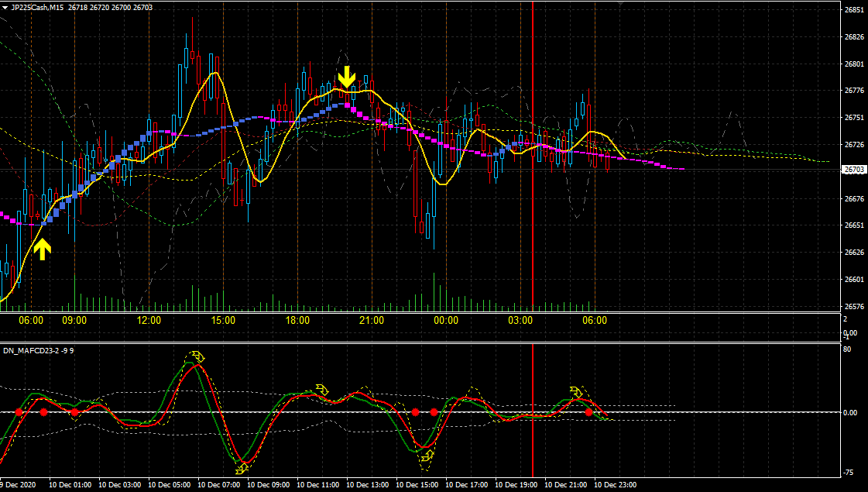Click price scale value 26801
Viewport: 868px width, 492px height.
[854, 64]
